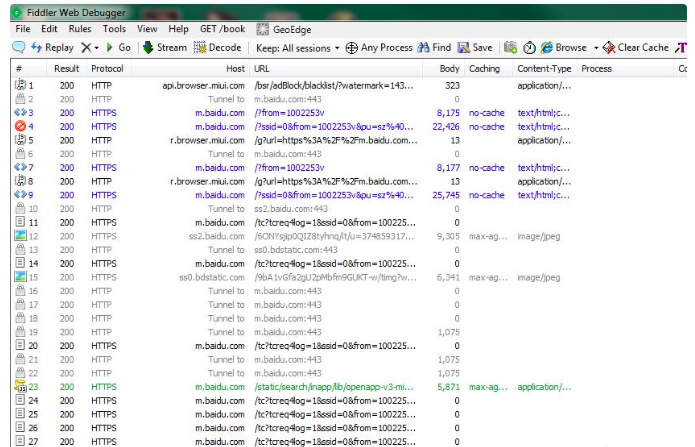The image size is (695, 447).
Task: Sort by the Protocol column header
Action: click(x=109, y=69)
